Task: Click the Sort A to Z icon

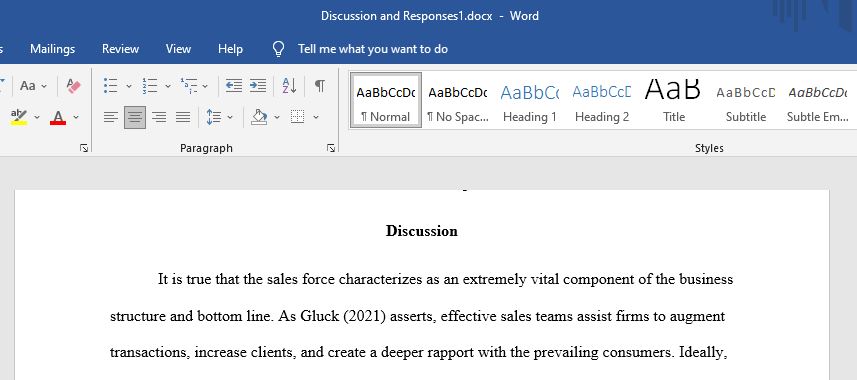Action: (x=289, y=86)
